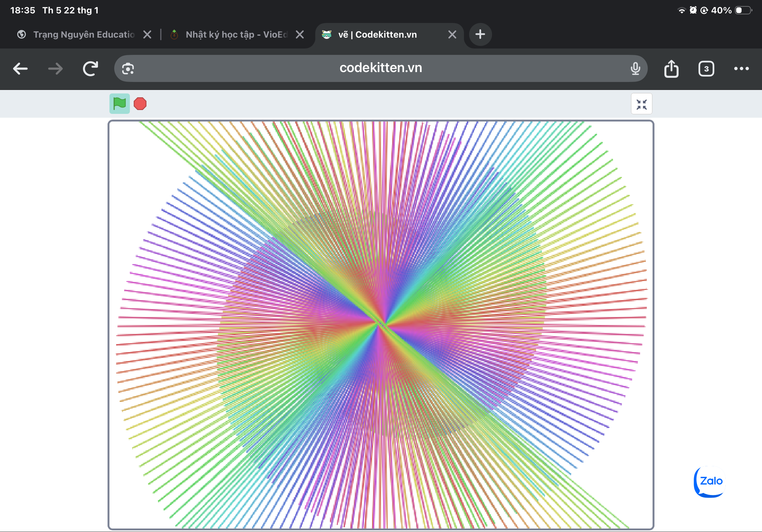Open the Zalo chat bubble
Viewport: 762px width, 532px height.
(710, 481)
